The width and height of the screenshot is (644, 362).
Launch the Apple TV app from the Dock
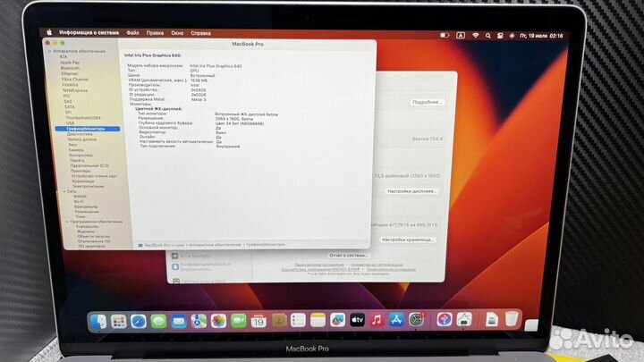point(357,320)
